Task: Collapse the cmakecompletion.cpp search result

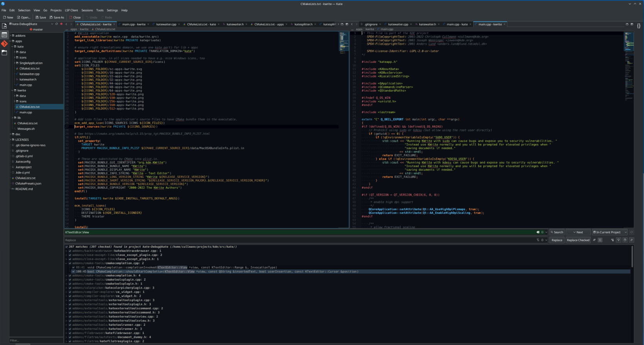Action: [x=66, y=263]
